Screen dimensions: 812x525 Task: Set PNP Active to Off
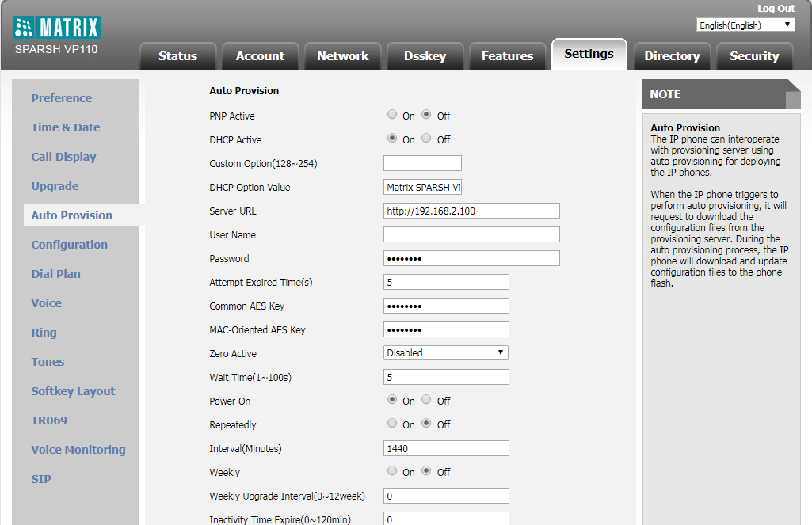426,114
